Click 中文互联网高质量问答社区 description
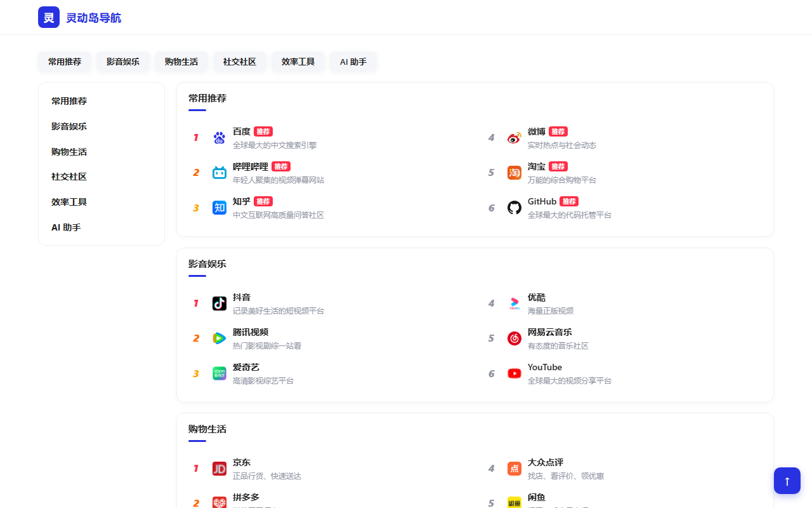Screen dimensions: 812x508 (x=278, y=215)
